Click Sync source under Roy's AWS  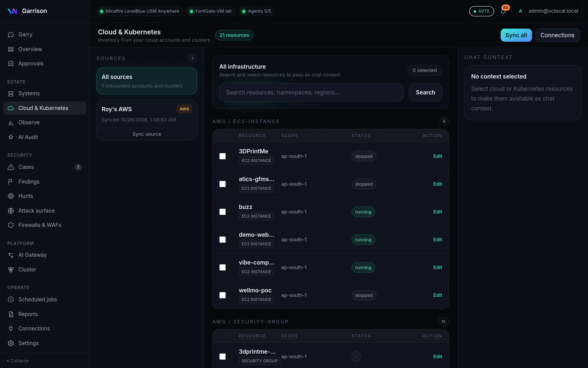(147, 134)
